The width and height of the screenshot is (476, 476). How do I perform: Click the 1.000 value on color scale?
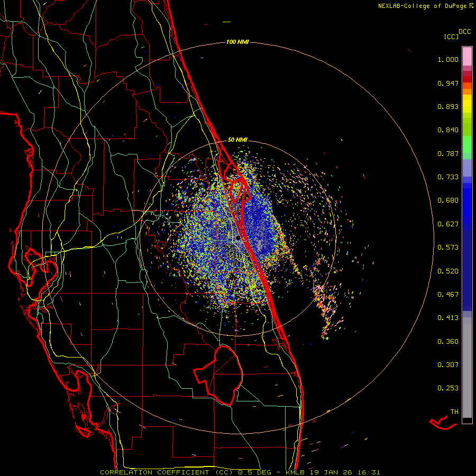tap(448, 59)
